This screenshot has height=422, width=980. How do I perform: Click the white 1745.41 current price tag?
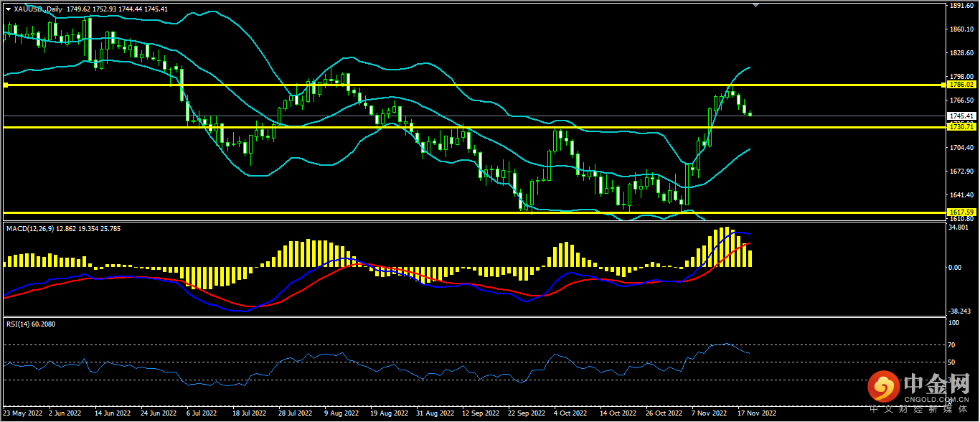tap(961, 116)
